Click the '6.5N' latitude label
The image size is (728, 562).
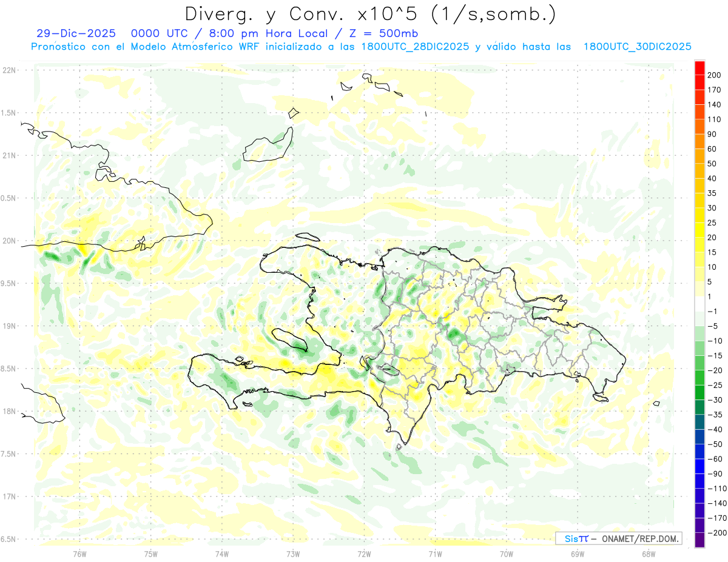pyautogui.click(x=8, y=539)
